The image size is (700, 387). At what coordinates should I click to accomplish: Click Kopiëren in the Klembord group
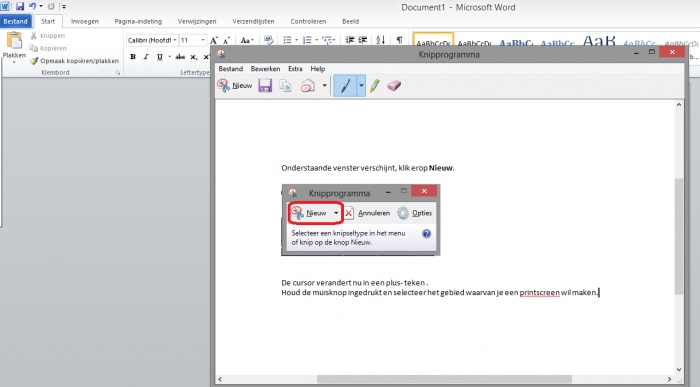point(48,48)
